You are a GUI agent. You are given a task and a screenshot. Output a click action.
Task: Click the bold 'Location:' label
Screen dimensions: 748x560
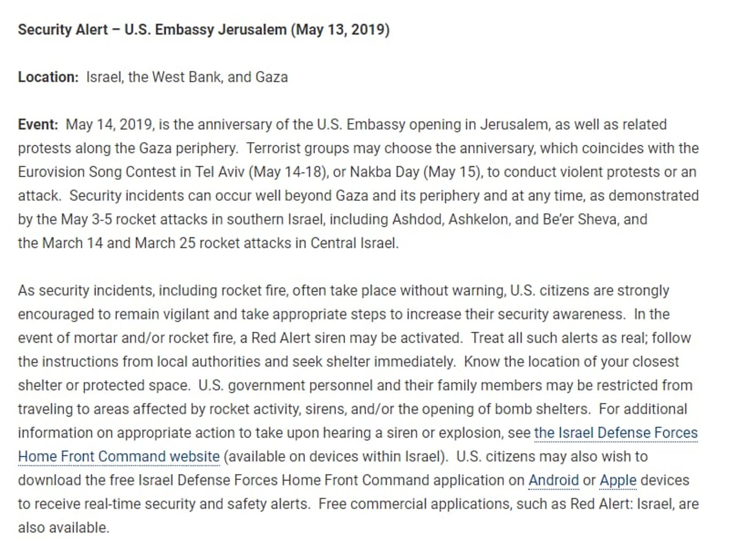click(48, 77)
